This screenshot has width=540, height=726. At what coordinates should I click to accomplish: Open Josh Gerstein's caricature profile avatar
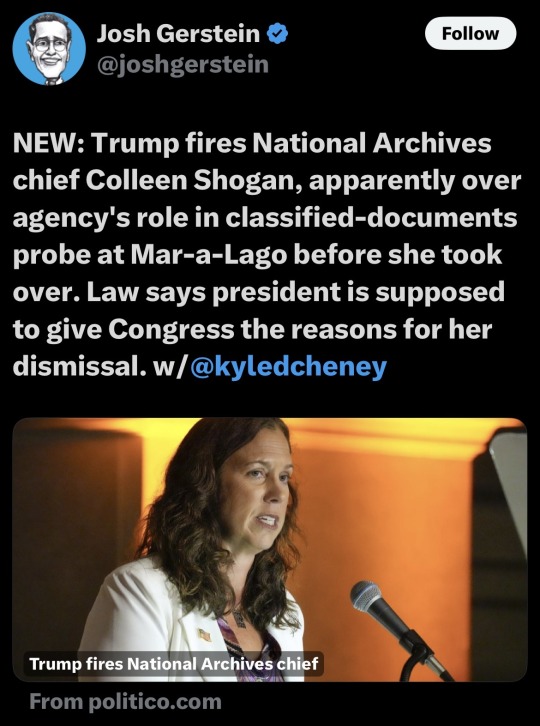[49, 49]
